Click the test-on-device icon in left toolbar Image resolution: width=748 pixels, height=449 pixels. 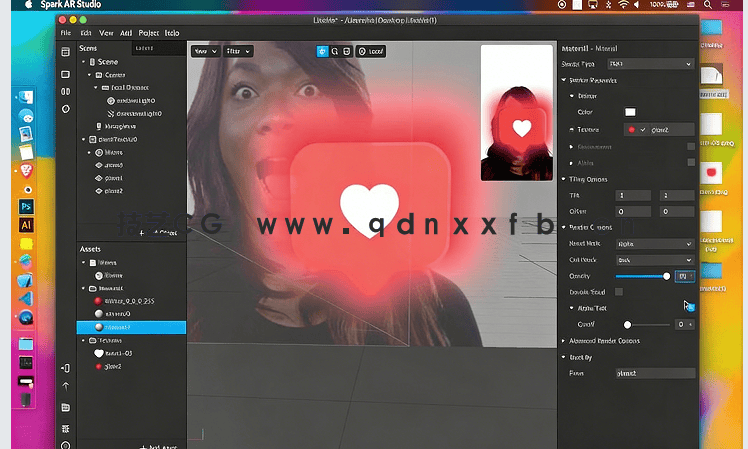coord(66,368)
